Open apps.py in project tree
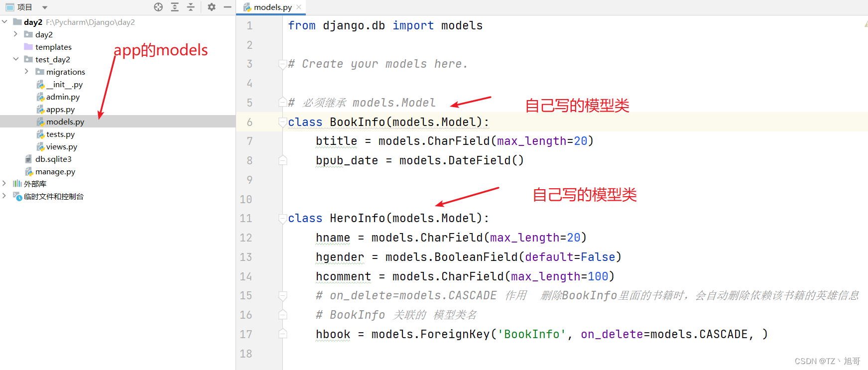Image resolution: width=868 pixels, height=370 pixels. coord(60,109)
